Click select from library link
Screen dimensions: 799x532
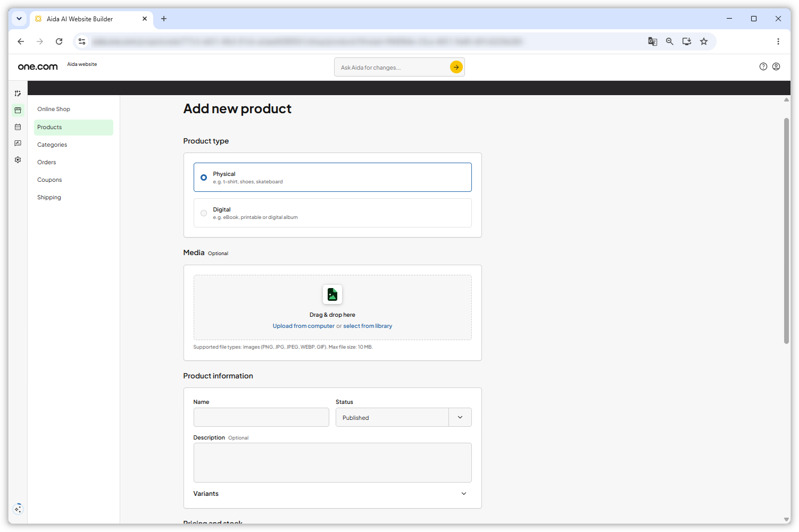click(x=368, y=326)
